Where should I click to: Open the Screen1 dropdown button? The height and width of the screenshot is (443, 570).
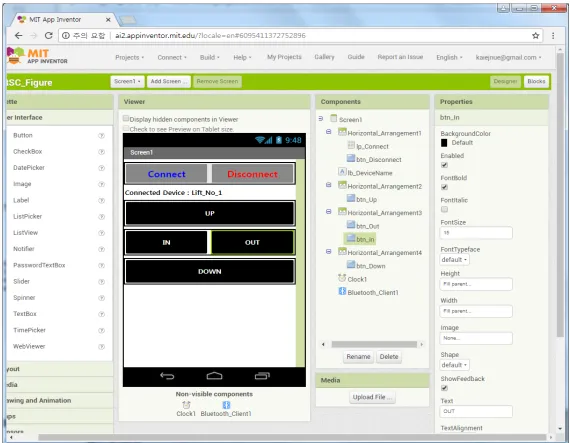(x=127, y=81)
